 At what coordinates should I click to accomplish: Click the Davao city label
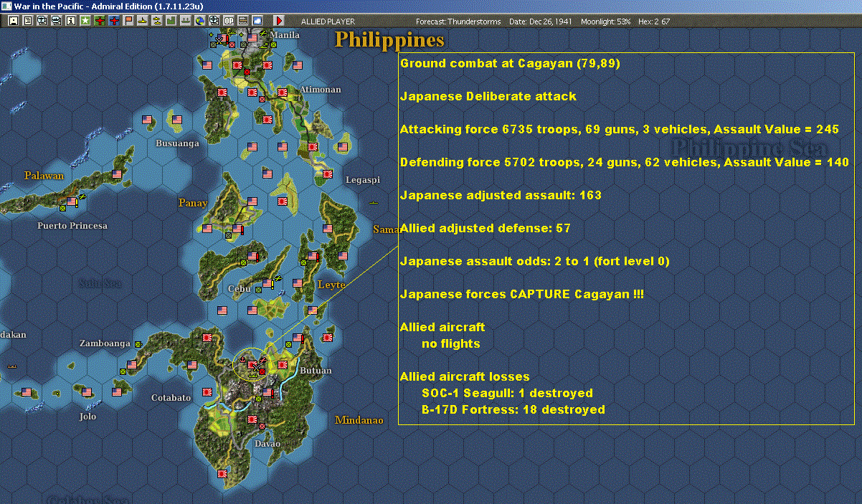pyautogui.click(x=267, y=444)
